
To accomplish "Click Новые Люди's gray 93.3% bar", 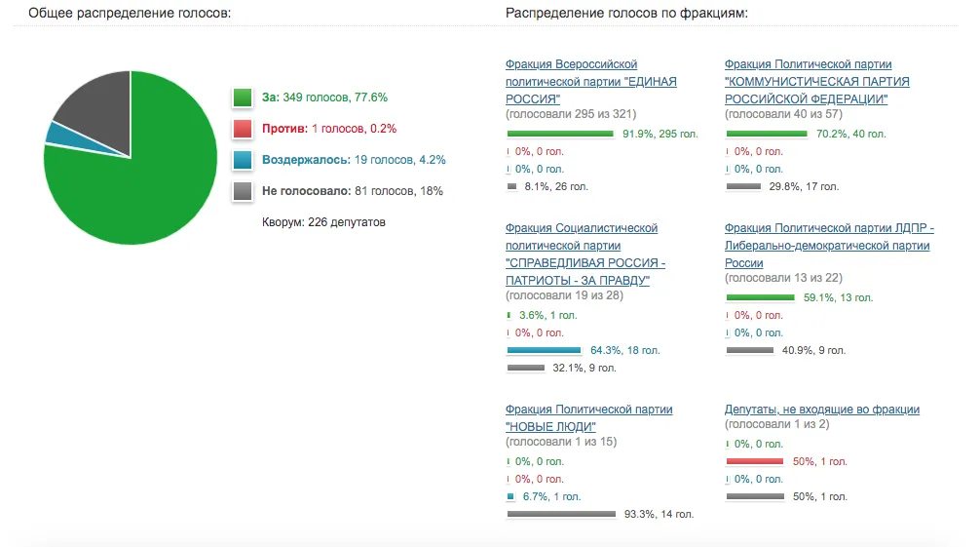I will point(561,514).
